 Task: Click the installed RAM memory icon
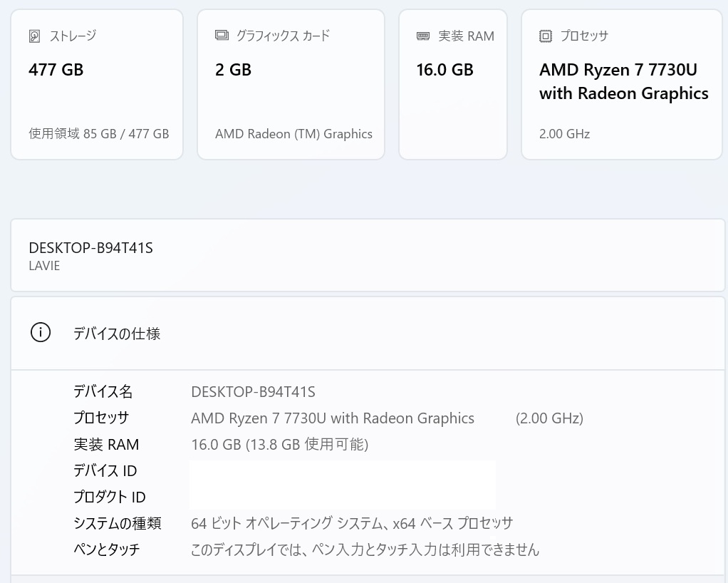pos(423,36)
